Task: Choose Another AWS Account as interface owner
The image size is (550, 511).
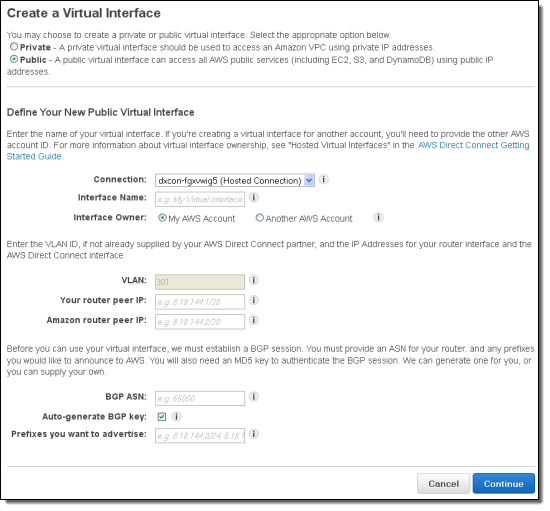Action: [x=259, y=218]
